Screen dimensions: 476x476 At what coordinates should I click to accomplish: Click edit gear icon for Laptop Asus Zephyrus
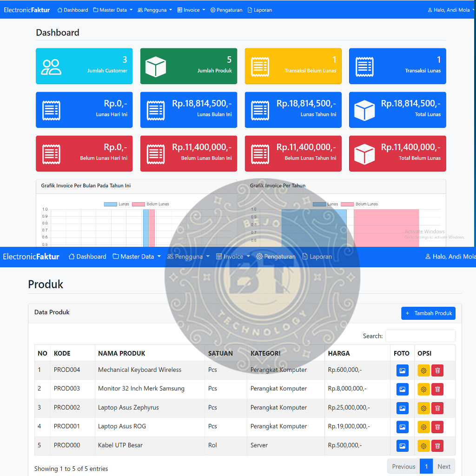click(x=423, y=408)
